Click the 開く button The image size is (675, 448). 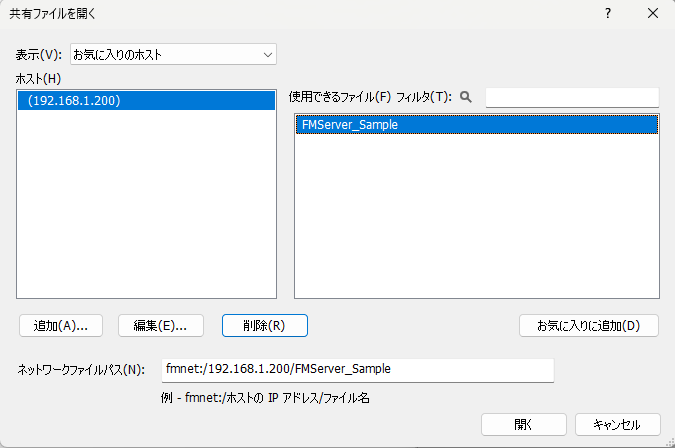[x=523, y=425]
